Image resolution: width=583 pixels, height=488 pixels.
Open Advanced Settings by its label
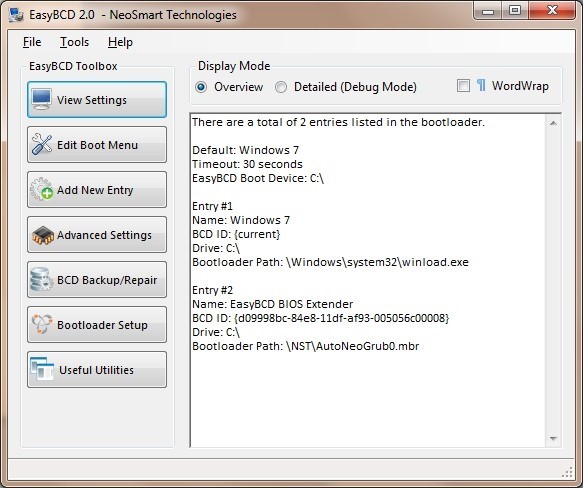104,235
